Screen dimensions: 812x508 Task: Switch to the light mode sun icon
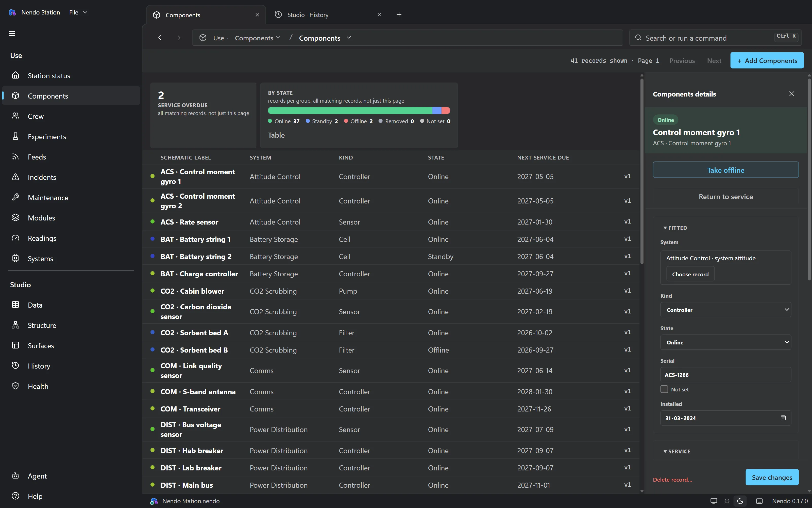click(727, 501)
